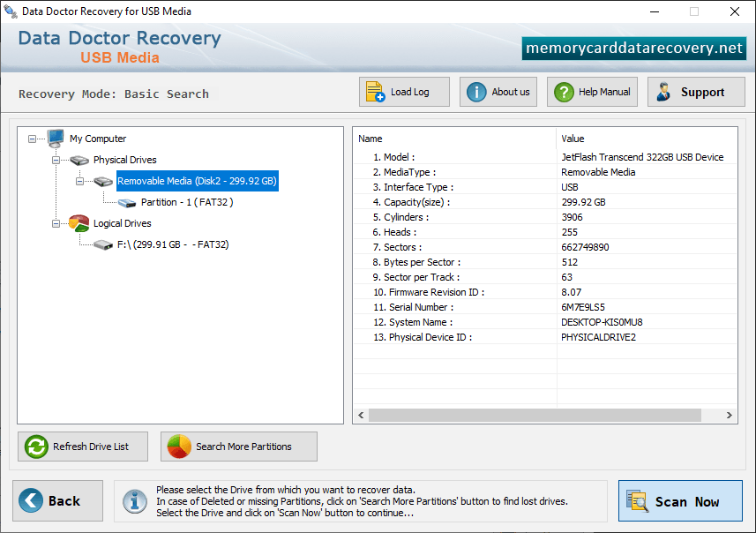Click the My Computer monitor icon
The width and height of the screenshot is (756, 533).
pyautogui.click(x=56, y=139)
